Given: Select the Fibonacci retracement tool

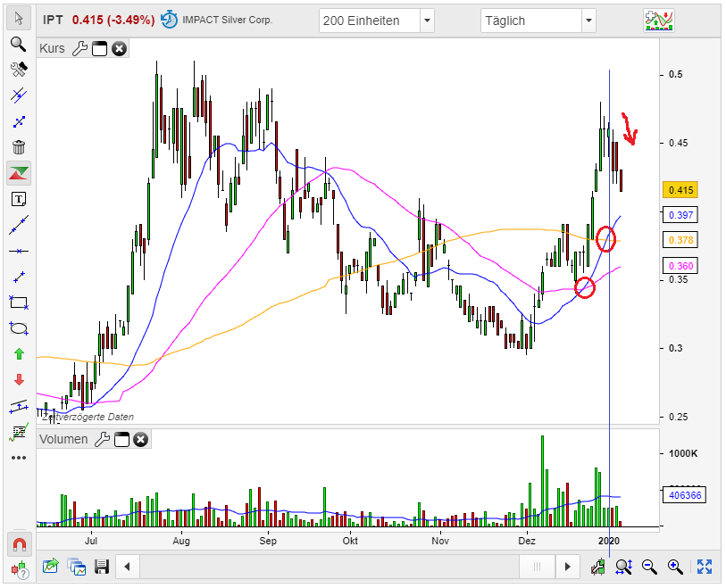Looking at the screenshot, I should coord(19,432).
